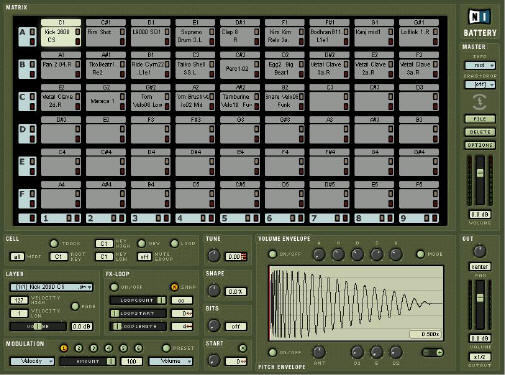Select matrix row B header
The width and height of the screenshot is (505, 375).
pos(27,69)
